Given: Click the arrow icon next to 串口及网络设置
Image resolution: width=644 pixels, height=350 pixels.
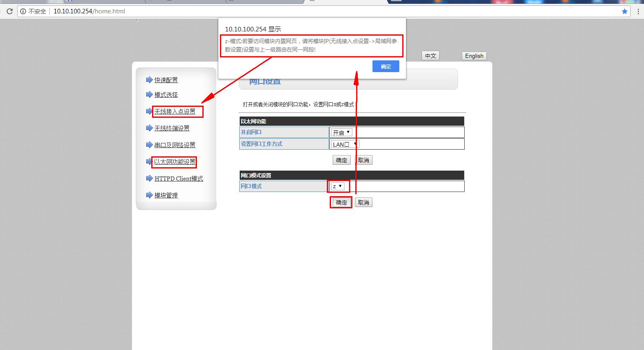Looking at the screenshot, I should (x=149, y=145).
